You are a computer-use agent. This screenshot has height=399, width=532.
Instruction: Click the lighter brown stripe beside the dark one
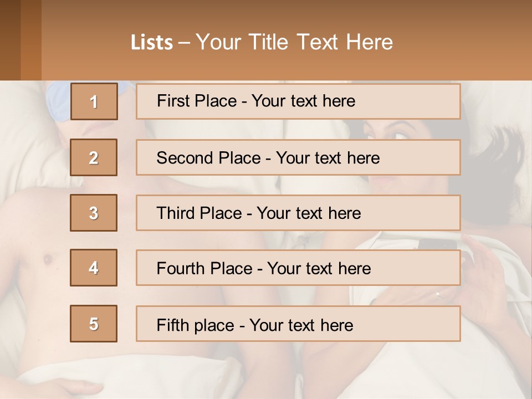31,40
